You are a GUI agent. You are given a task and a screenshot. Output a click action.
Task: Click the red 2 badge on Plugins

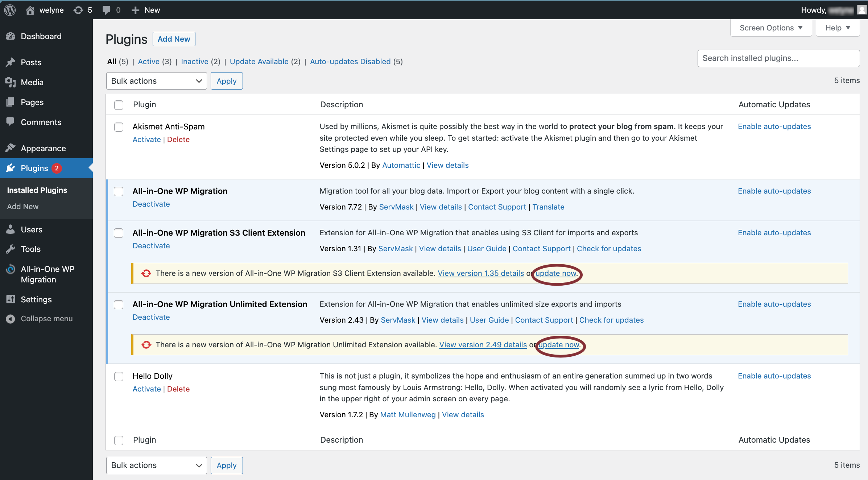tap(57, 168)
